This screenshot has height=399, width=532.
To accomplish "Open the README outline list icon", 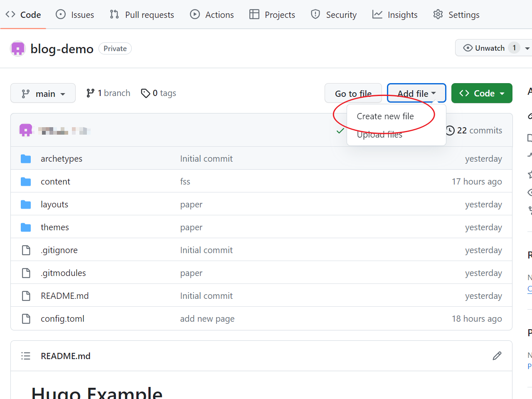I will (x=26, y=356).
